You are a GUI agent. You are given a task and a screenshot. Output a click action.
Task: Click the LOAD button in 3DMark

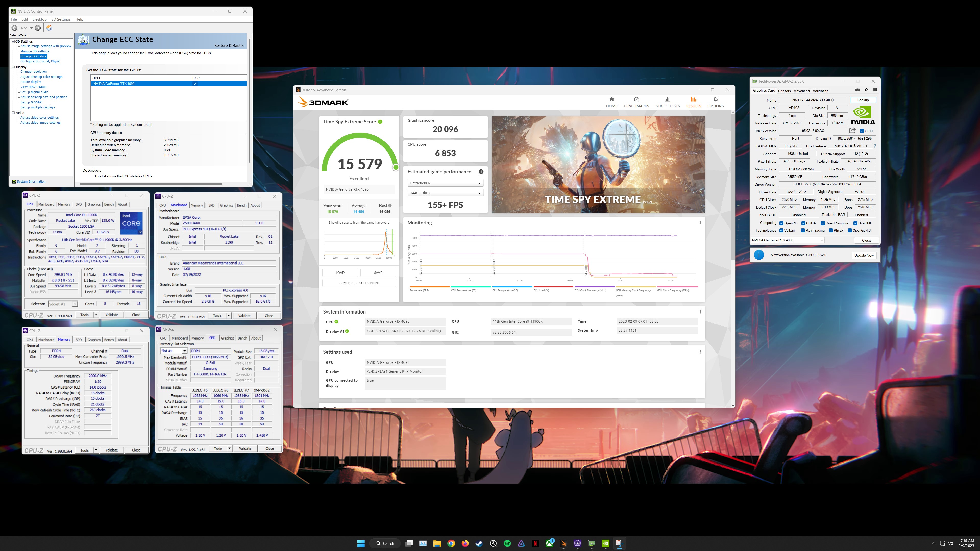click(x=340, y=273)
